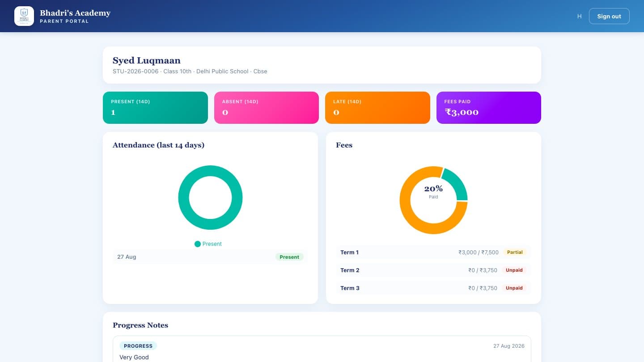Screen dimensions: 644x362
Task: Click the Partial status badge
Action: point(515,252)
